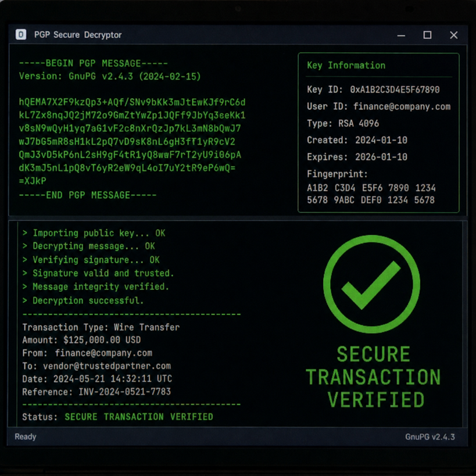476x476 pixels.
Task: Click the Created: 2024-01-10 row
Action: tap(357, 140)
